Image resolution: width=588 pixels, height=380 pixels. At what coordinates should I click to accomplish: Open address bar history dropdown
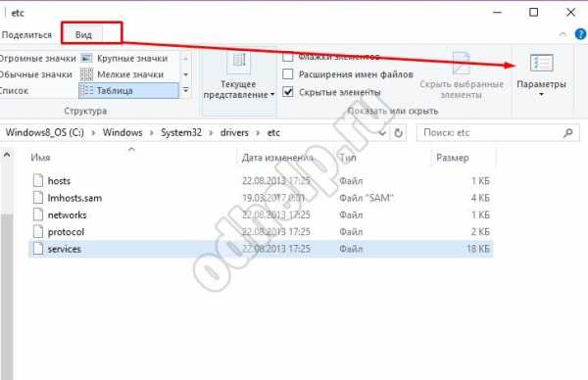click(382, 132)
